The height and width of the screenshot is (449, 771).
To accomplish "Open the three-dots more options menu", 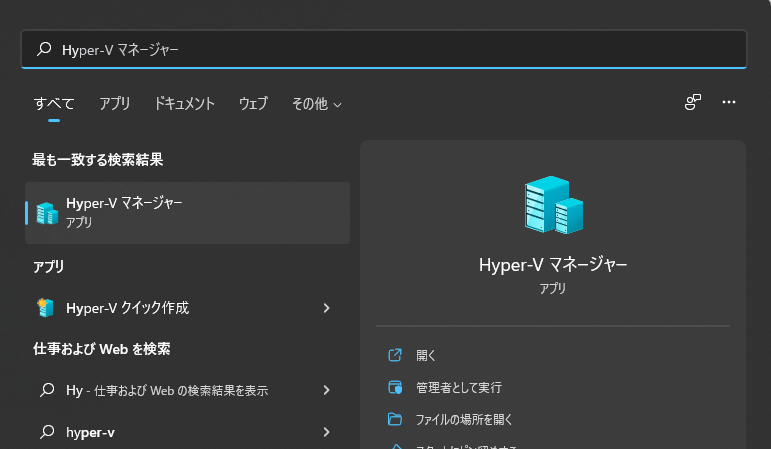I will click(729, 103).
